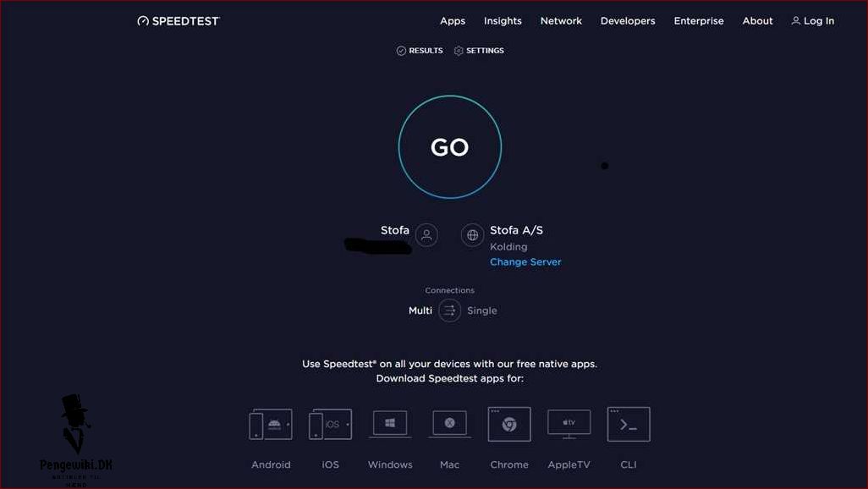Click the Connections switch icon
868x489 pixels.
click(x=449, y=310)
